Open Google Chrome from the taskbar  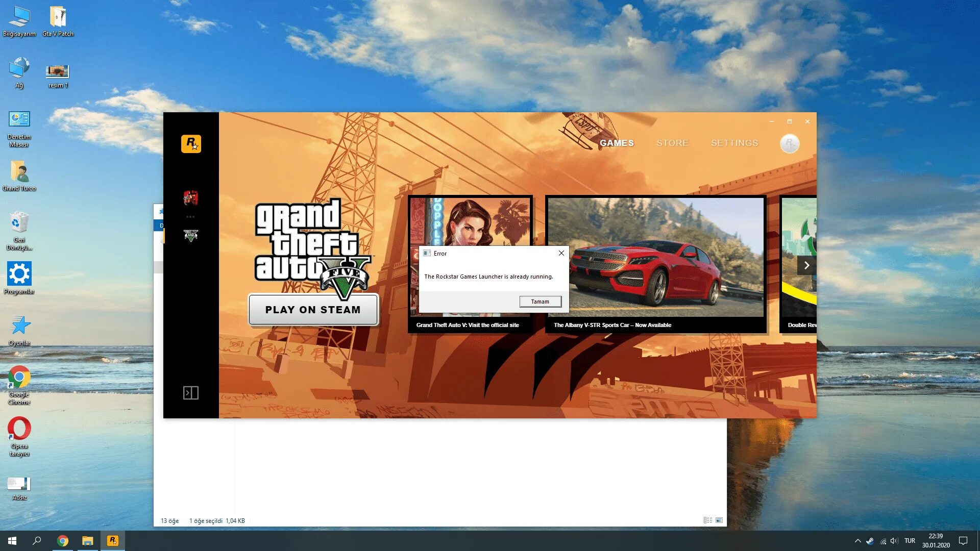coord(63,541)
